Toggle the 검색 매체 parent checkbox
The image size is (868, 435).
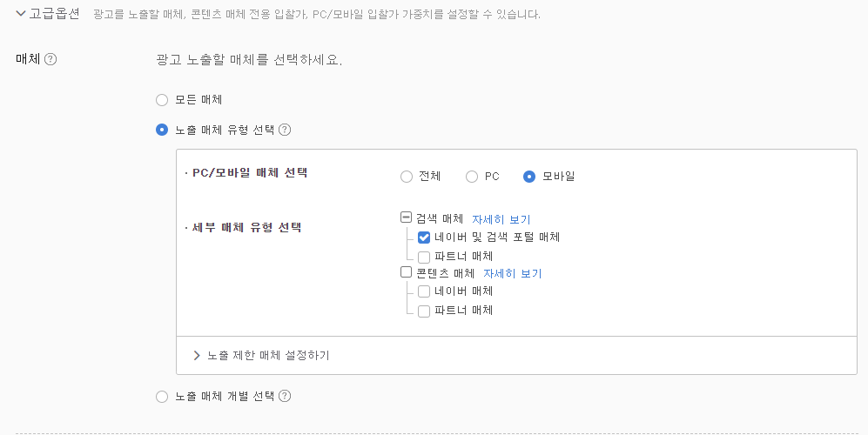[406, 217]
